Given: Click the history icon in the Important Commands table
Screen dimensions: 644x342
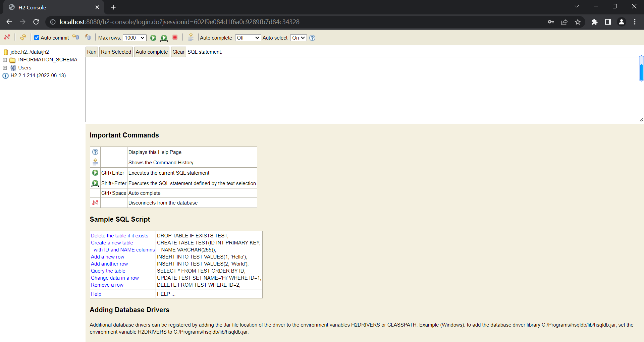Looking at the screenshot, I should [95, 162].
